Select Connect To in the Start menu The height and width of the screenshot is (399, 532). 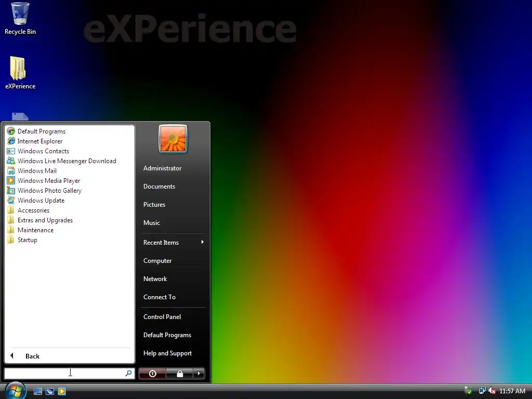coord(159,297)
